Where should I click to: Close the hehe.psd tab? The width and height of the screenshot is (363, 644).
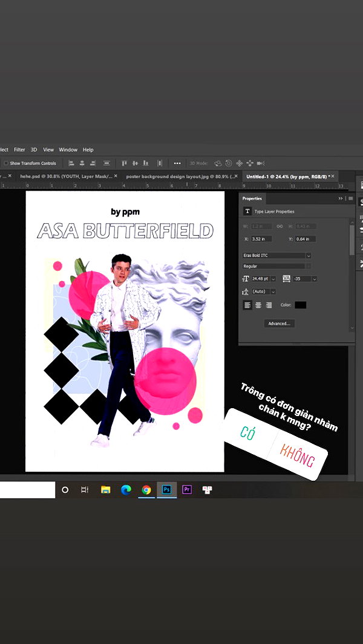116,176
